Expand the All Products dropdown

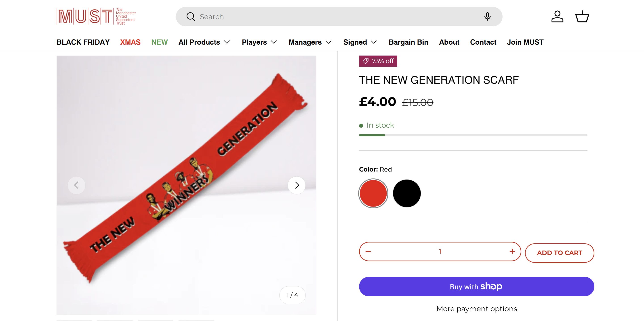pyautogui.click(x=204, y=42)
